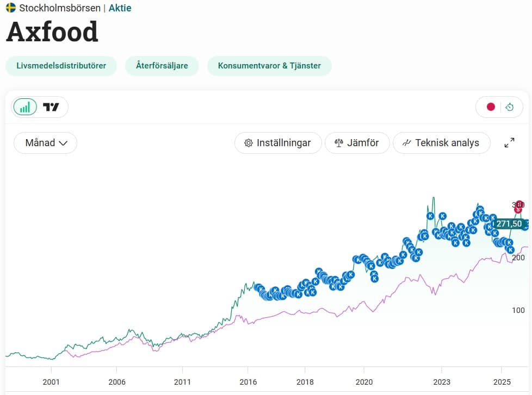This screenshot has width=532, height=395.
Task: Click the Teknisk analys line icon
Action: 406,143
